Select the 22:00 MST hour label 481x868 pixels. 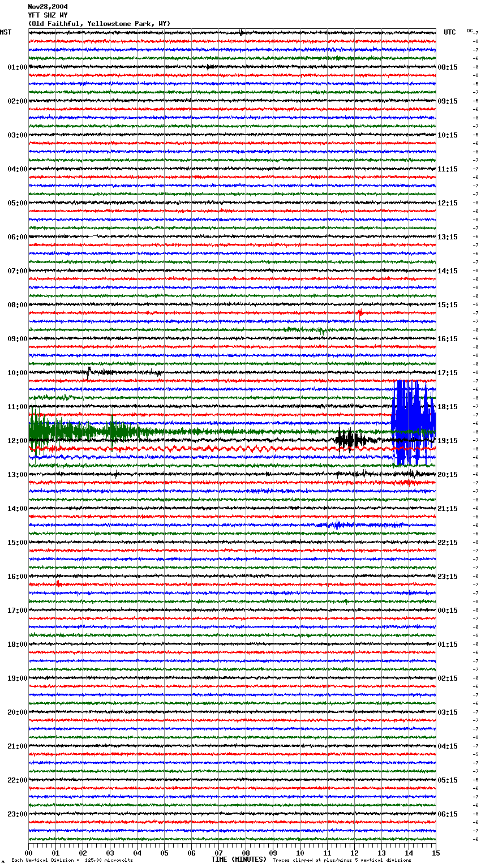(18, 780)
